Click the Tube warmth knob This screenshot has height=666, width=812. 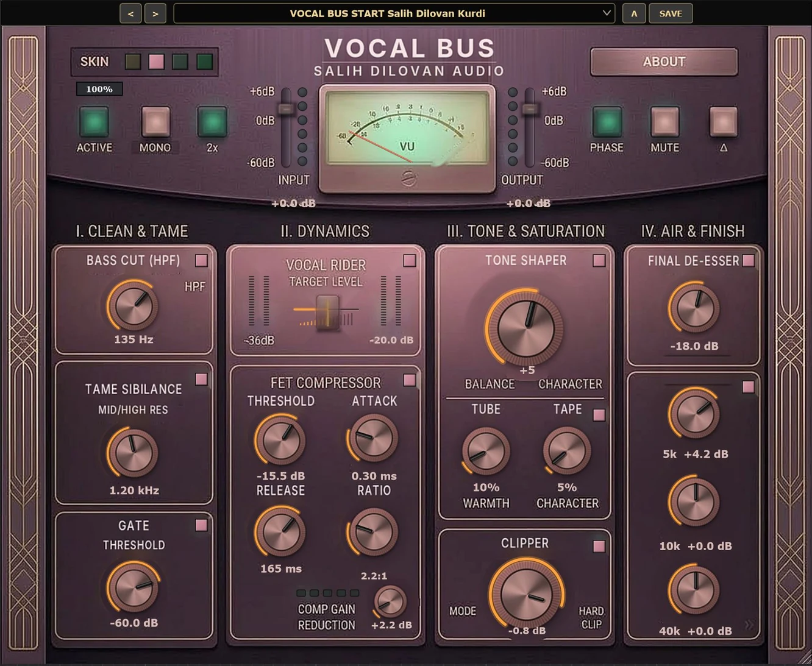coord(486,452)
